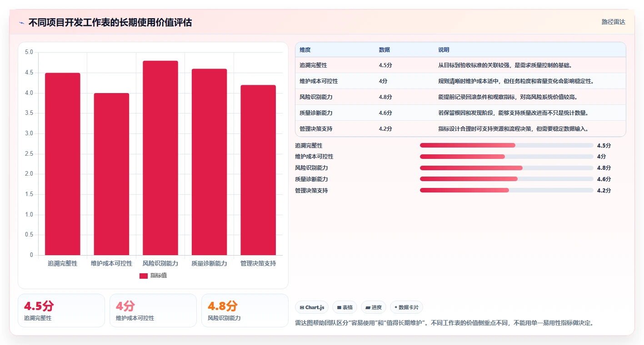Click the footer note starting 雷达图帮助团队
The height and width of the screenshot is (345, 644).
pyautogui.click(x=444, y=323)
